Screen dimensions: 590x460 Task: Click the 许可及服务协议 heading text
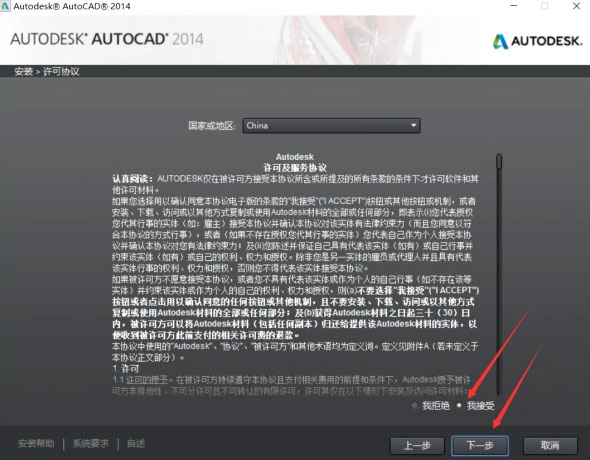click(295, 168)
